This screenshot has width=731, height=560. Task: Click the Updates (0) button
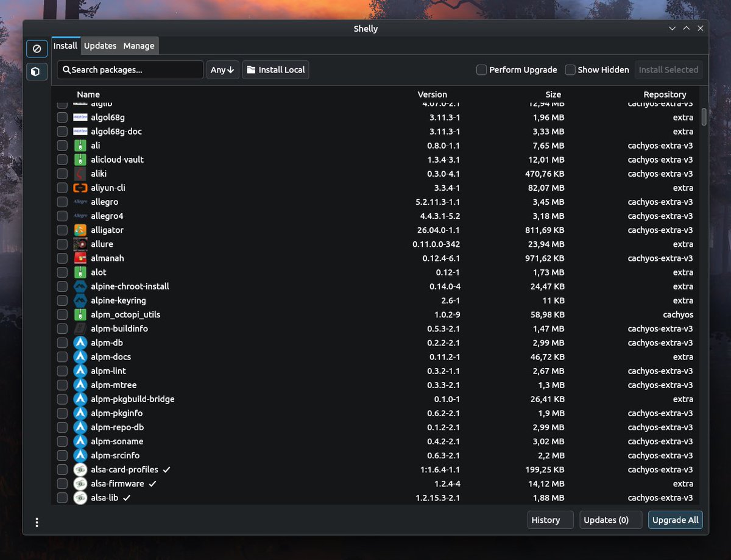pos(611,520)
